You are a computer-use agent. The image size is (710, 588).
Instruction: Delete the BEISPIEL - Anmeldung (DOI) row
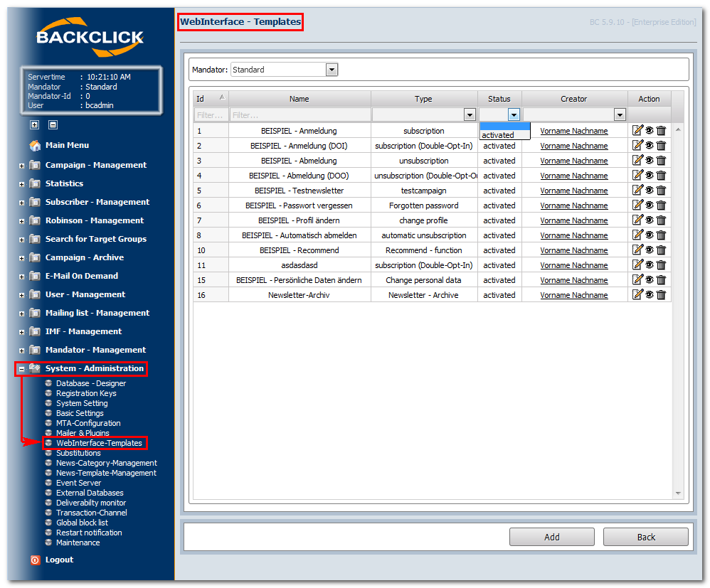(x=661, y=145)
